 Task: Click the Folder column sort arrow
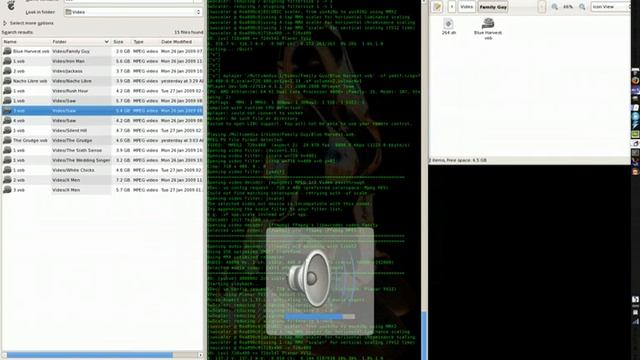107,42
